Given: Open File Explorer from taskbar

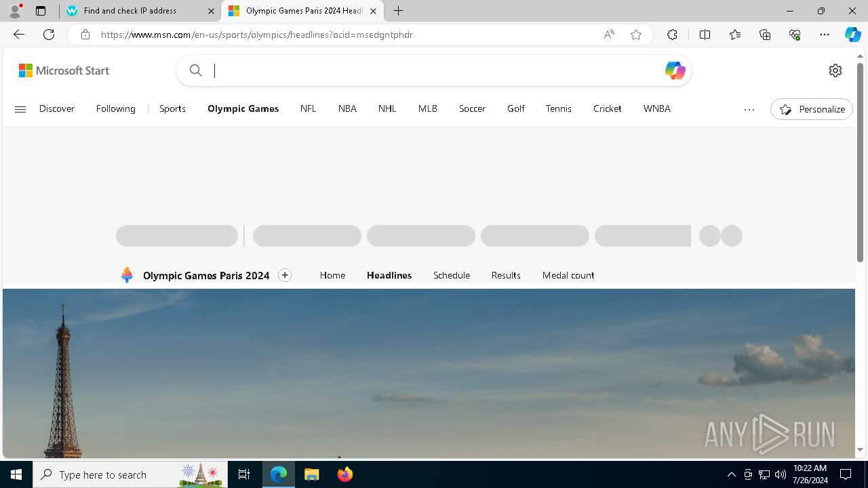Looking at the screenshot, I should tap(311, 474).
